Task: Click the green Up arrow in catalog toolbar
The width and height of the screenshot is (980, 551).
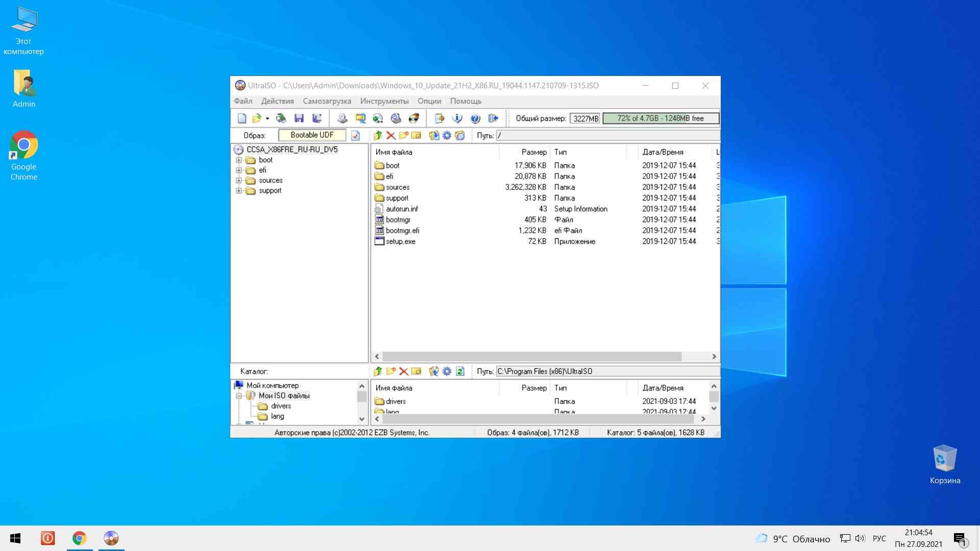Action: (x=378, y=371)
